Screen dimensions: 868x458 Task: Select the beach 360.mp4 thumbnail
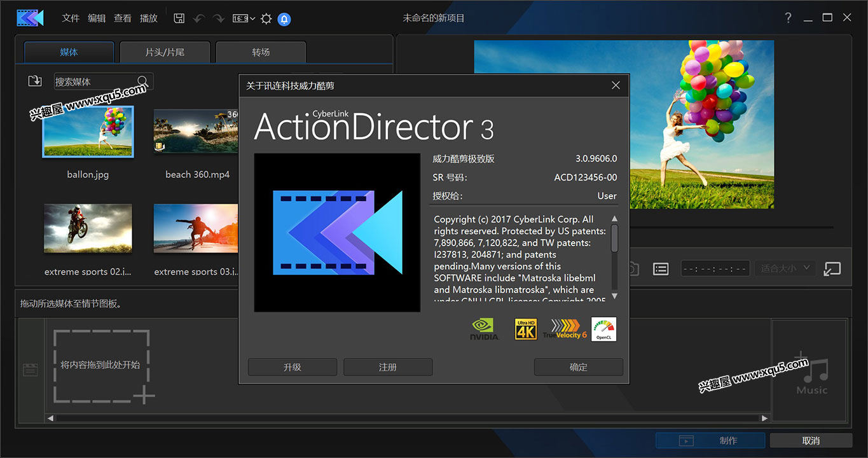point(197,132)
